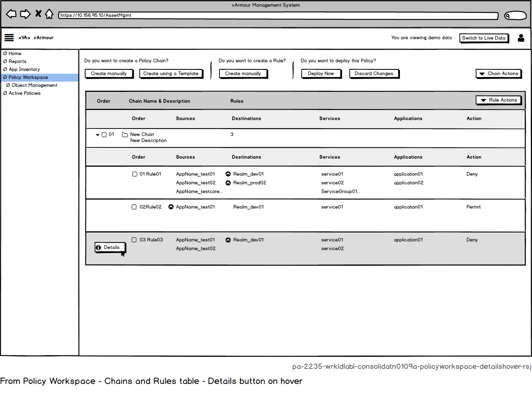The width and height of the screenshot is (532, 398).
Task: Click the stop loading X icon
Action: pos(38,14)
